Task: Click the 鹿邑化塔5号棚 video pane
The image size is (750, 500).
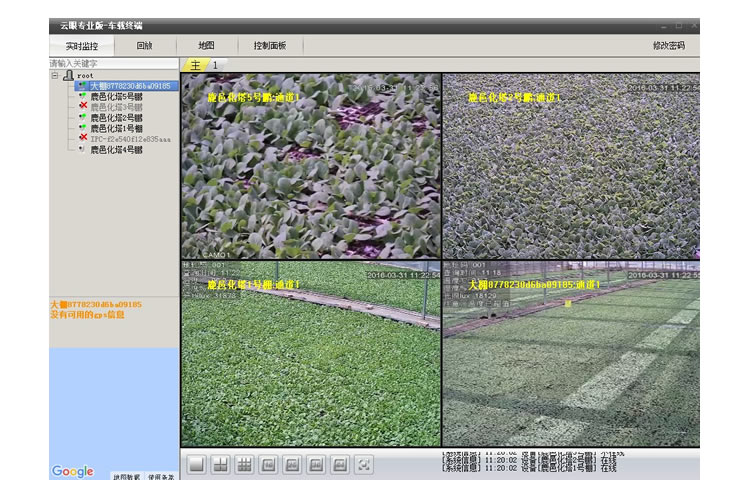Action: click(311, 166)
